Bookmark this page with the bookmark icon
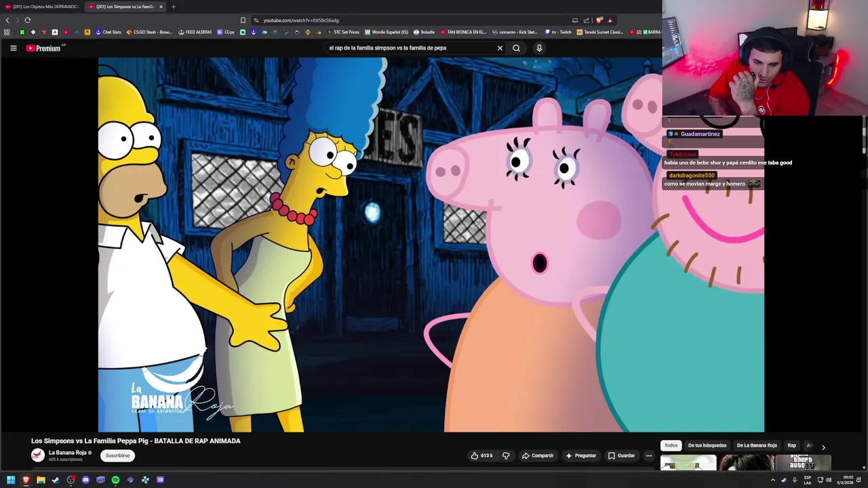868x488 pixels. coord(243,20)
